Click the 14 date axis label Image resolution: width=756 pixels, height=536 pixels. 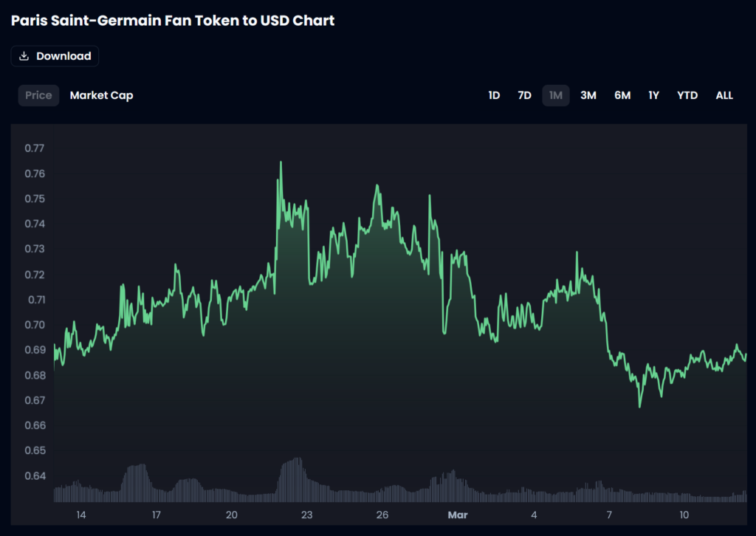coord(81,515)
